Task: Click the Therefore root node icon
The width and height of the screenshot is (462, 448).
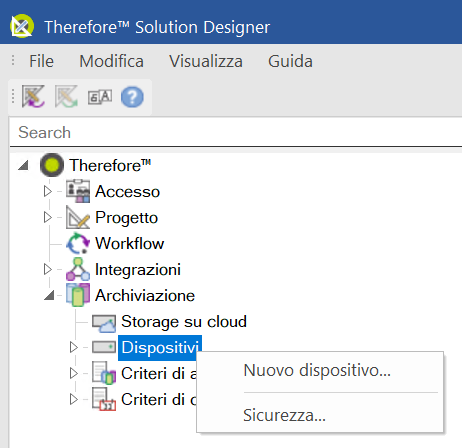Action: pos(52,165)
